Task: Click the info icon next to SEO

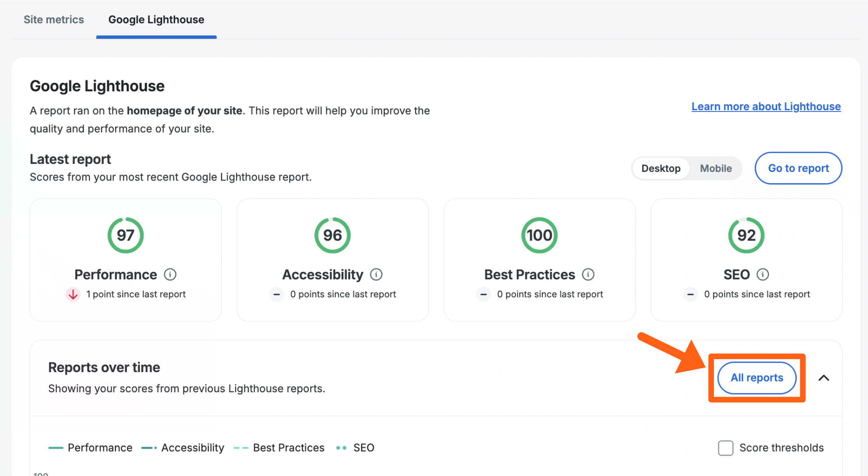Action: coord(762,274)
